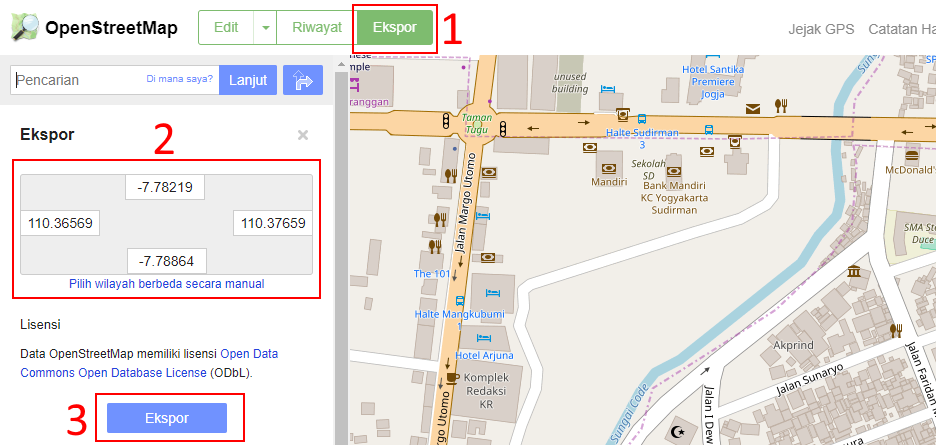Click the Akprind building label
Screen dimensions: 936x445
tap(794, 345)
